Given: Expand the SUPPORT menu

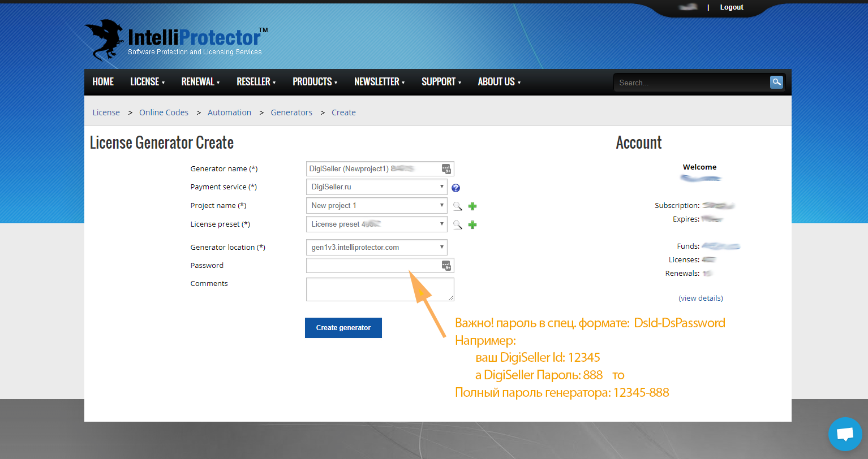Looking at the screenshot, I should click(x=441, y=82).
